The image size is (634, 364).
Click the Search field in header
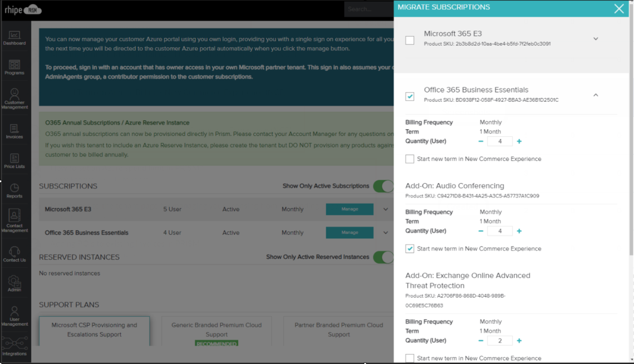368,9
